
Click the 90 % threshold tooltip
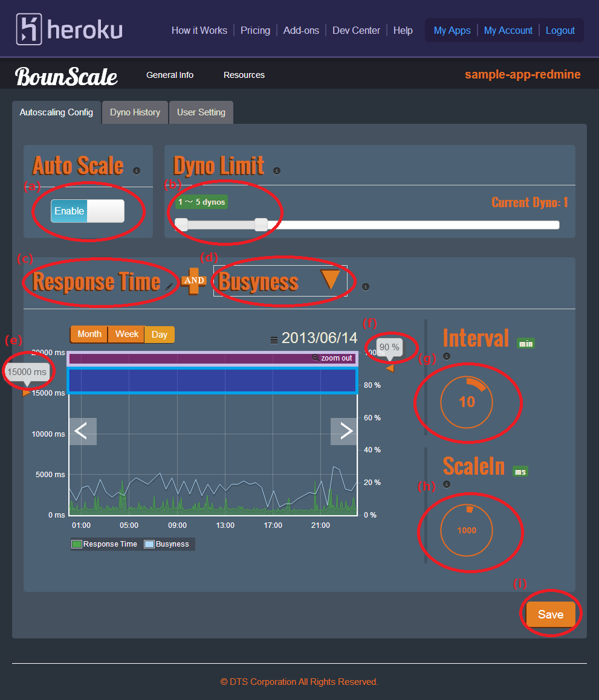[x=389, y=349]
